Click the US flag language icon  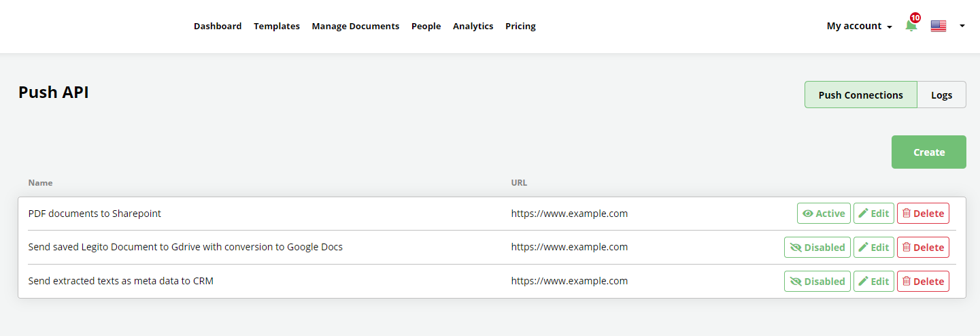click(x=939, y=26)
